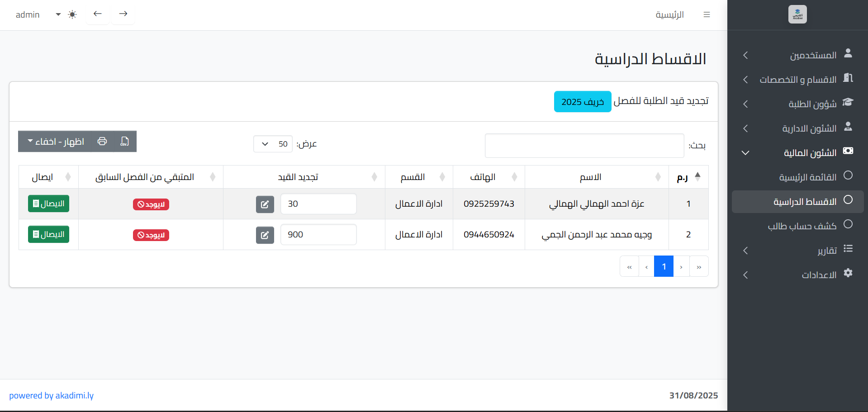Toggle the sun theme icon
Image resolution: width=868 pixels, height=412 pixels.
72,14
